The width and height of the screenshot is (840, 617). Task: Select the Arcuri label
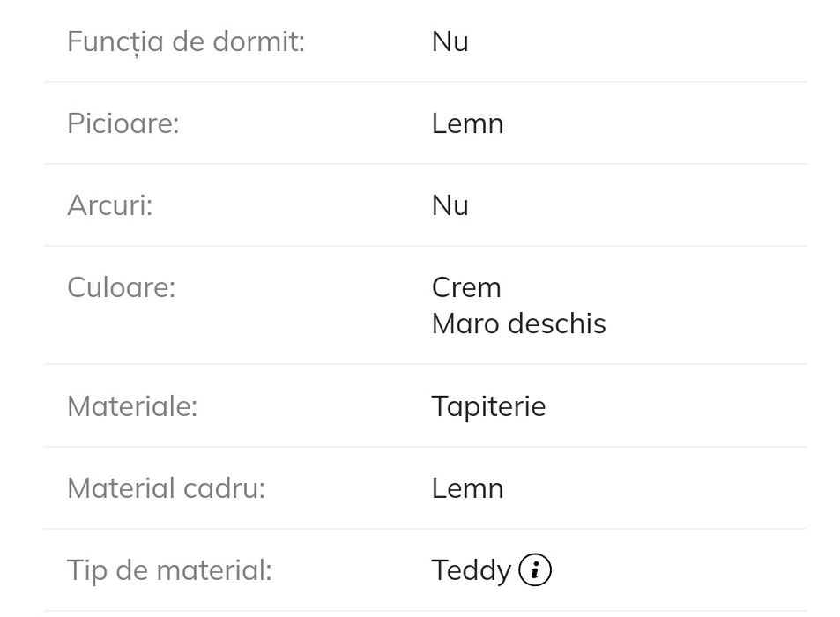click(x=109, y=205)
